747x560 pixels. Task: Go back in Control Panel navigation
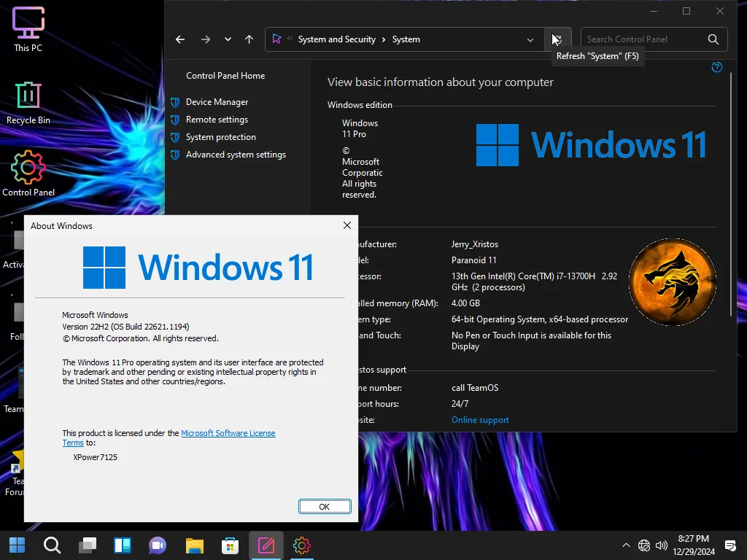pos(180,39)
